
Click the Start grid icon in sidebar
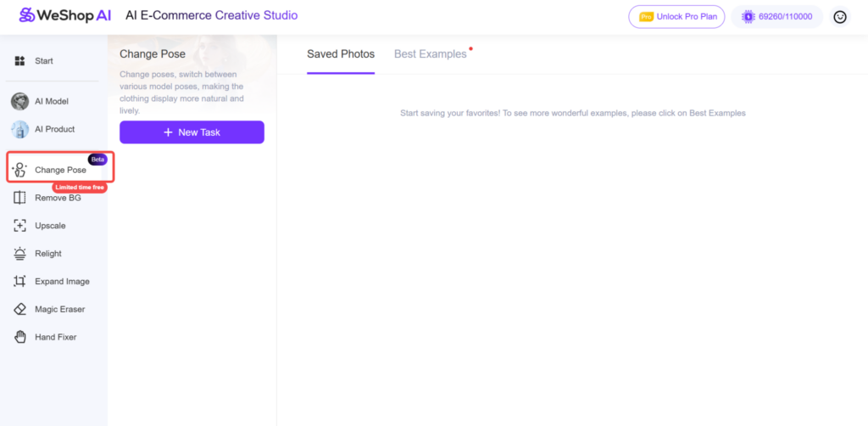pyautogui.click(x=19, y=61)
